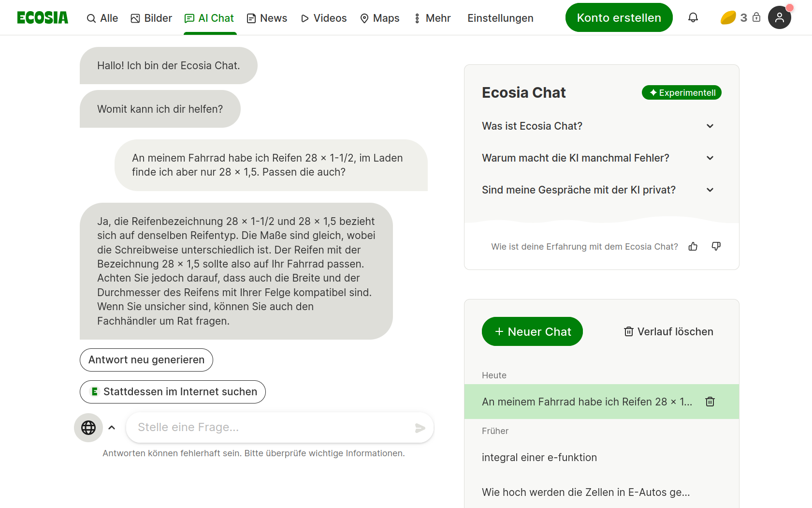Start a new chat with "Neuer Chat"
Image resolution: width=812 pixels, height=508 pixels.
(532, 331)
